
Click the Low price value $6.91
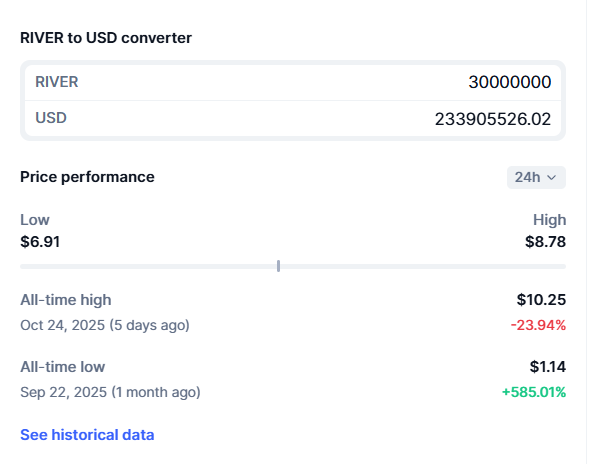click(40, 242)
